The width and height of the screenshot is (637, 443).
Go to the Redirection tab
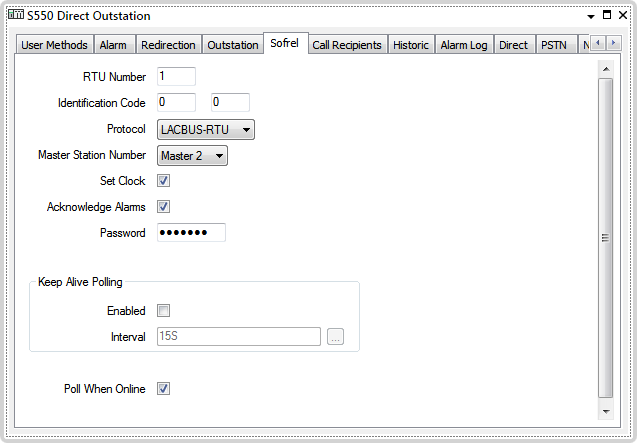[x=168, y=45]
